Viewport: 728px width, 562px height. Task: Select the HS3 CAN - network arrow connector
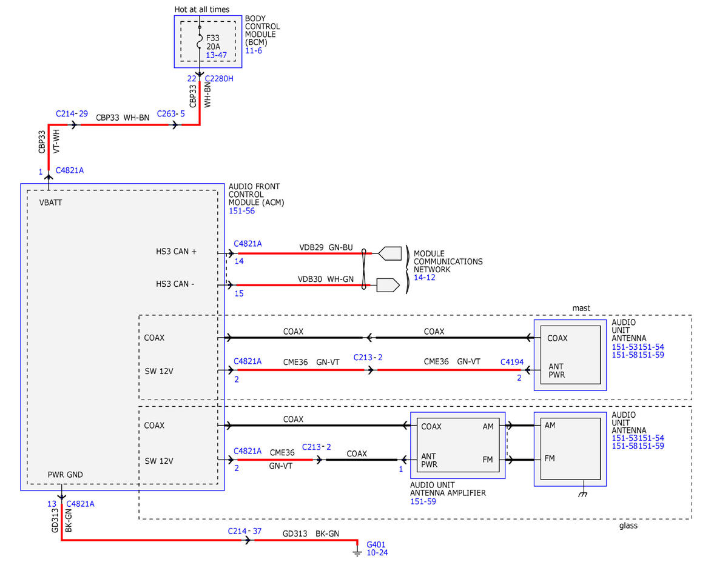pyautogui.click(x=388, y=285)
